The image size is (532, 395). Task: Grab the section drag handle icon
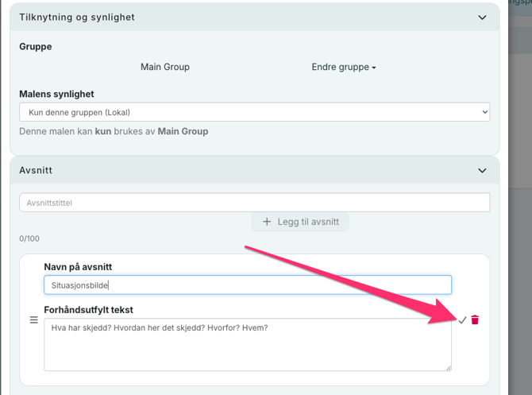click(x=33, y=319)
